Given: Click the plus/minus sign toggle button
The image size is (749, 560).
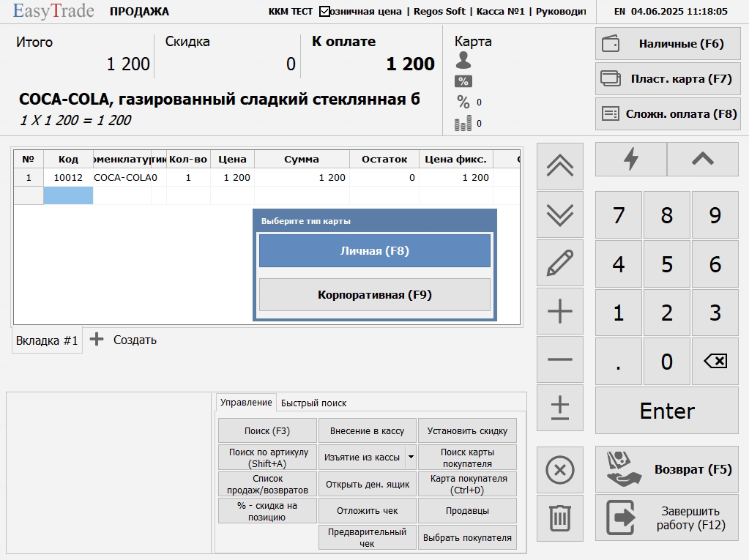Looking at the screenshot, I should pyautogui.click(x=560, y=408).
